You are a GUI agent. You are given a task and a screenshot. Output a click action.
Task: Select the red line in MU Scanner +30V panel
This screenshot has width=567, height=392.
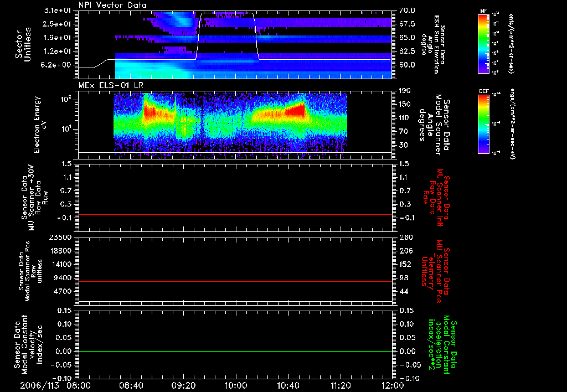[235, 214]
